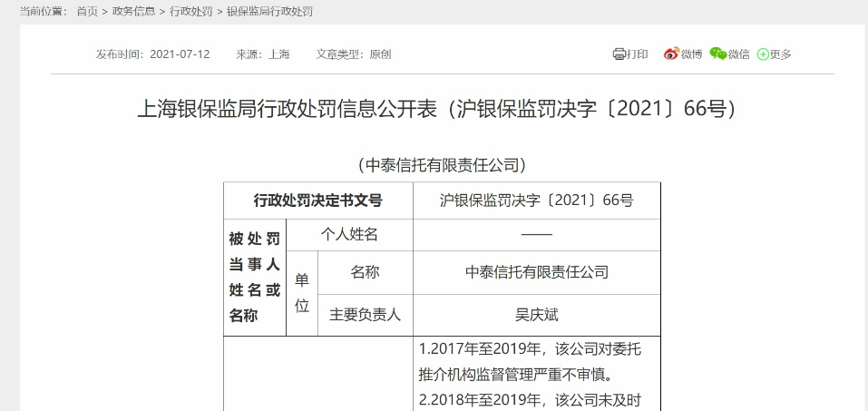
Task: Select the 发布时间：2021-07-12 text
Action: click(x=152, y=54)
